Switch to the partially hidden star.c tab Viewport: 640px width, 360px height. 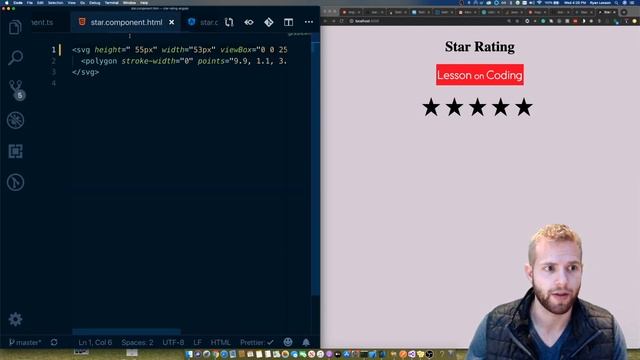[x=203, y=22]
